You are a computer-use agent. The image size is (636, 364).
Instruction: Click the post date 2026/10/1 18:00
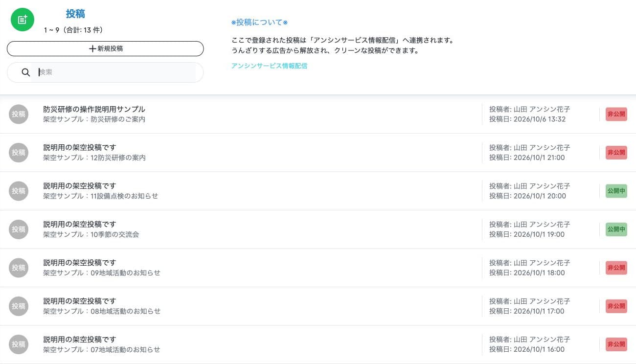(x=539, y=273)
